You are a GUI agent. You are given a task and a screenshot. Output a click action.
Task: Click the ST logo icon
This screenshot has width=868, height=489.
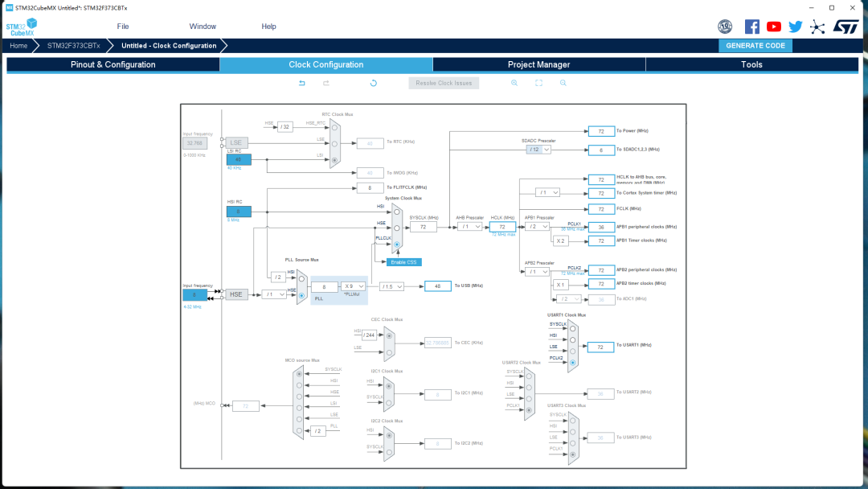coord(845,26)
